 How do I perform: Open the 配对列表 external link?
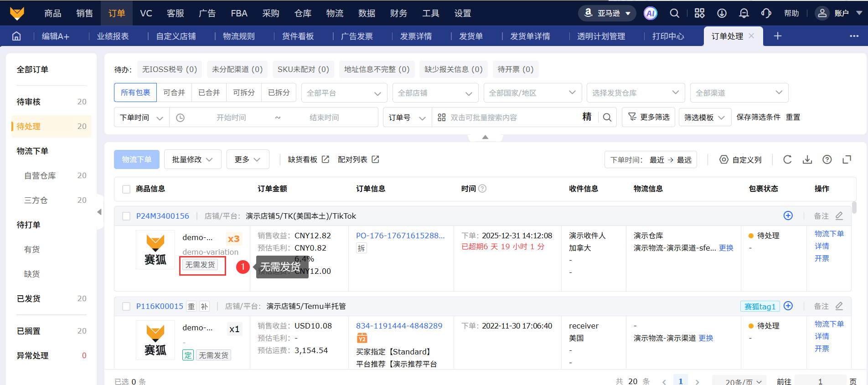pyautogui.click(x=358, y=159)
